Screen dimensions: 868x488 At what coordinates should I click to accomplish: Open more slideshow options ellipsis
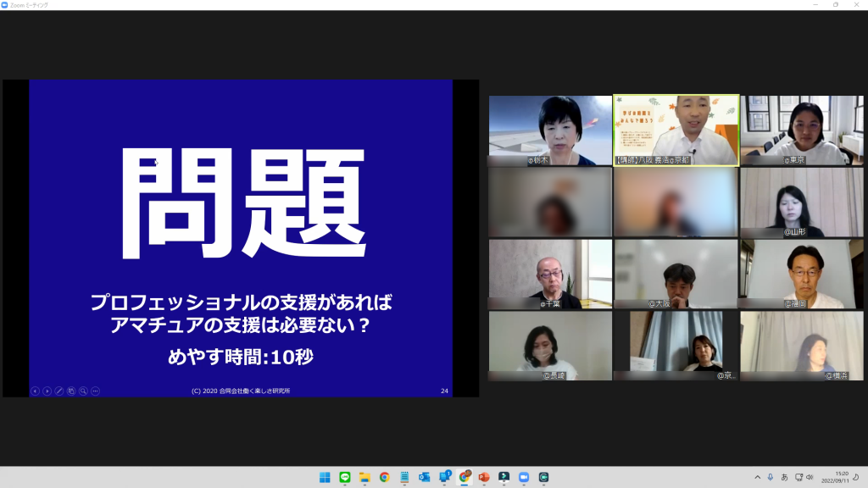[x=95, y=391]
